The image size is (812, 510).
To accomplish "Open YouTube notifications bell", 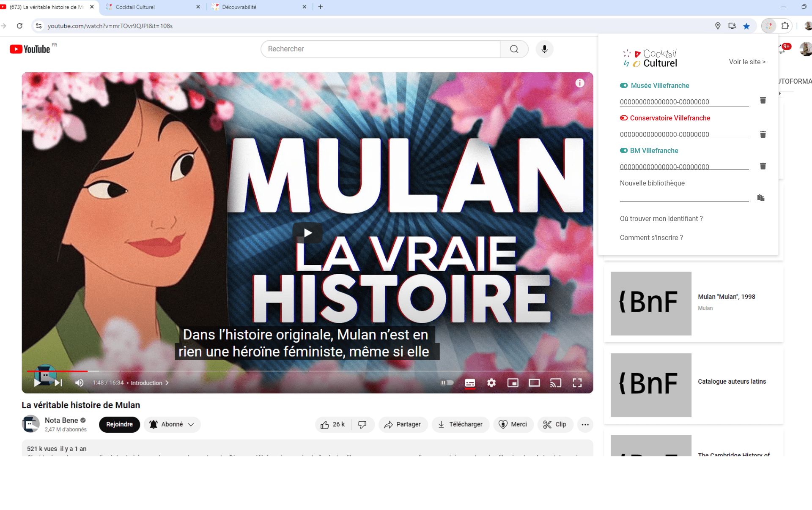I will [782, 49].
